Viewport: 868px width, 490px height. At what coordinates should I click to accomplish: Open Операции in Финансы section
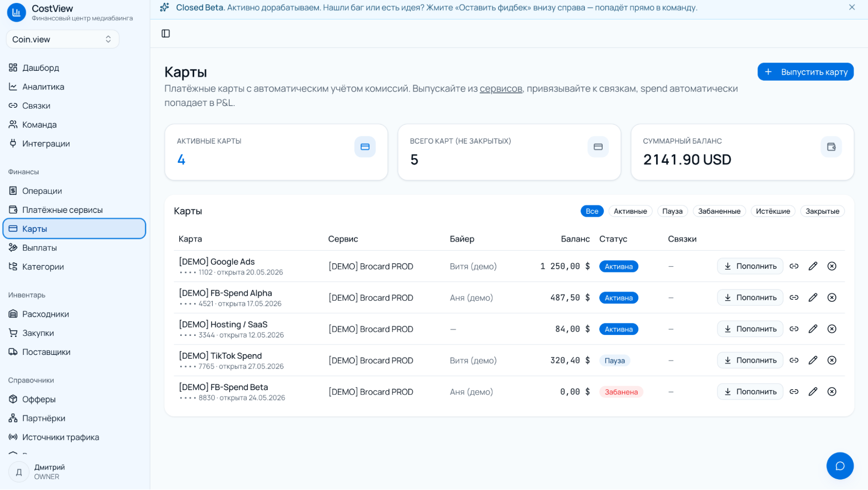(x=74, y=191)
